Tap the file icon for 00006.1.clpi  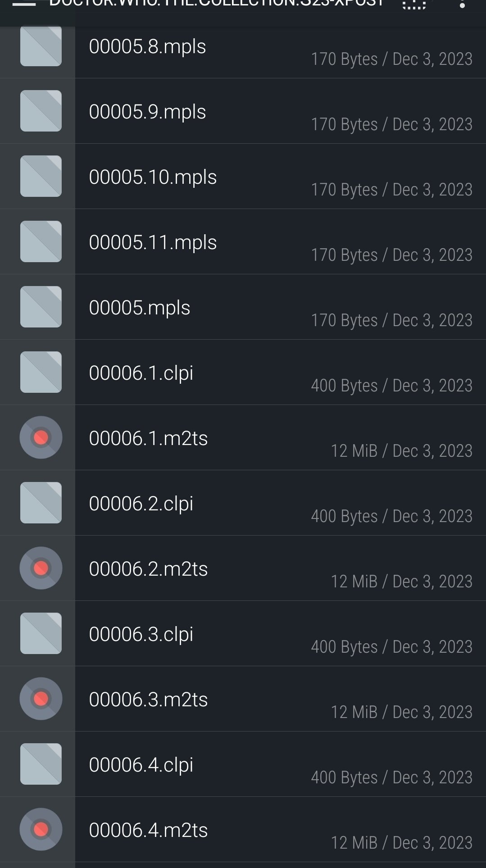[41, 372]
